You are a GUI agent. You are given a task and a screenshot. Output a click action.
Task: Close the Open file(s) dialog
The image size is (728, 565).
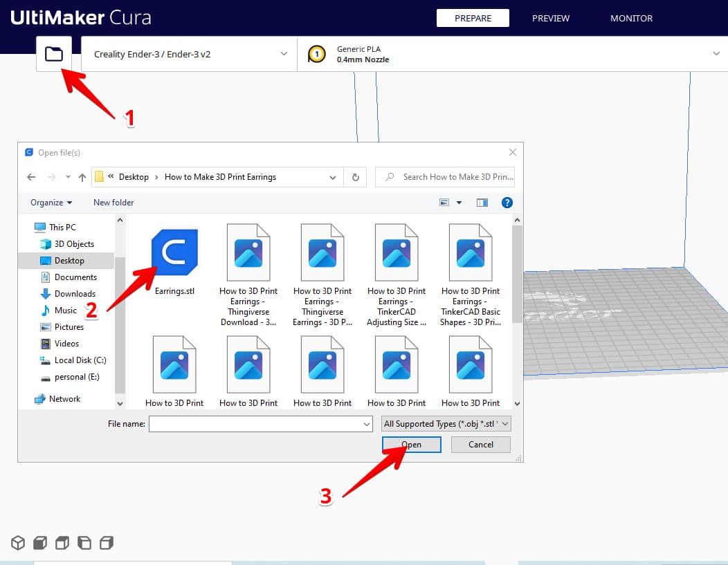(513, 153)
